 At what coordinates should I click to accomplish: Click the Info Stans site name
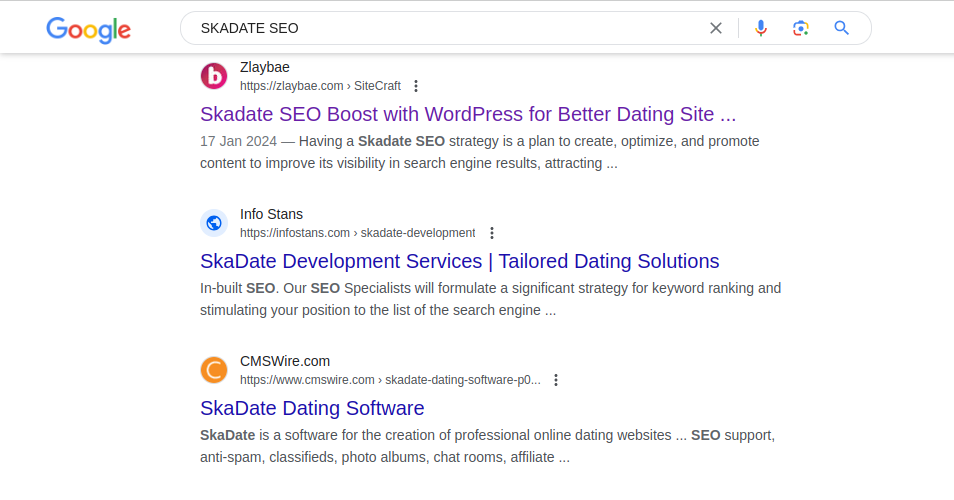pyautogui.click(x=271, y=214)
